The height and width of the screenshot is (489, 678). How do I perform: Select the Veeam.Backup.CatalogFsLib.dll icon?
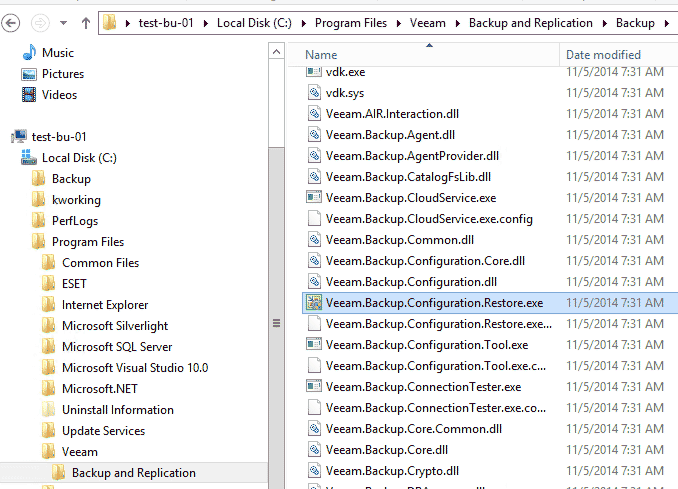(314, 177)
